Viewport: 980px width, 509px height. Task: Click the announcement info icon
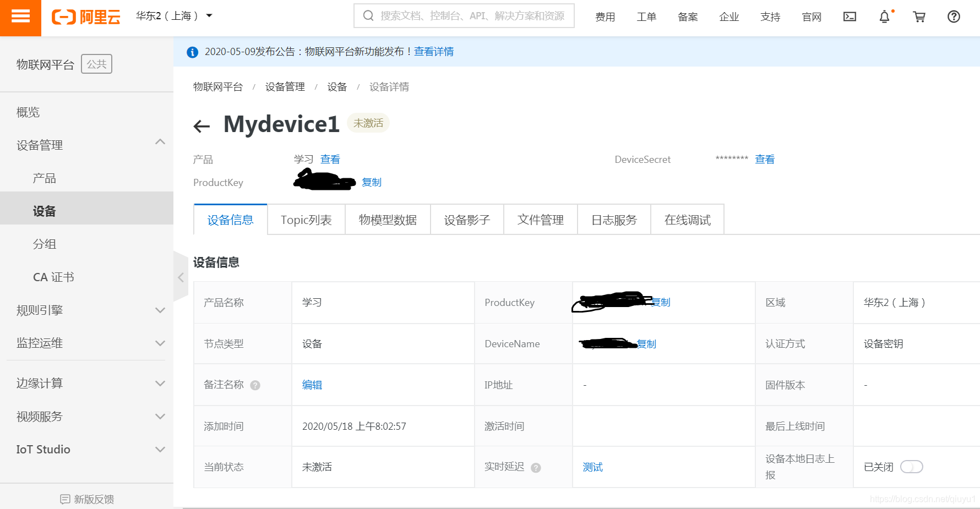tap(192, 52)
